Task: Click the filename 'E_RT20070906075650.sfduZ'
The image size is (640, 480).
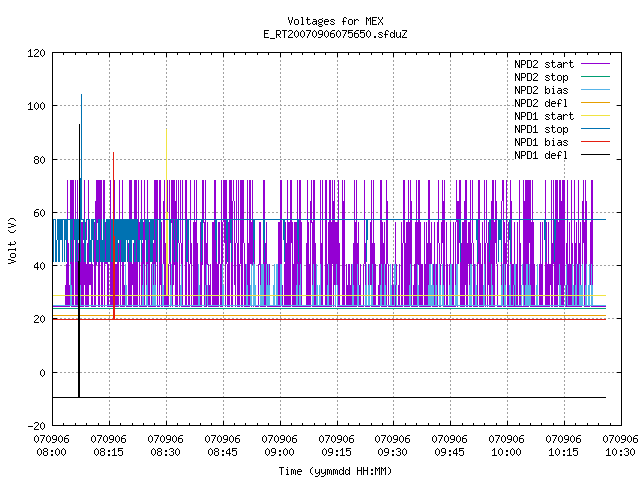Action: [x=335, y=34]
